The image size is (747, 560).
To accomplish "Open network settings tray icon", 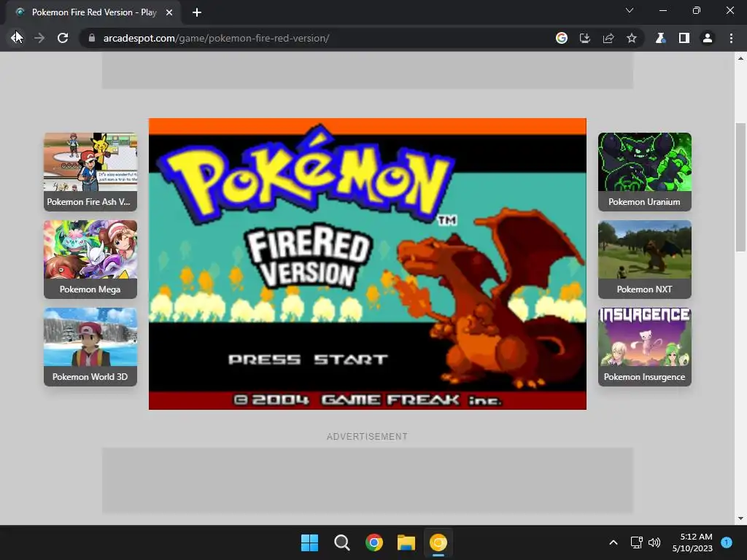I will [636, 542].
